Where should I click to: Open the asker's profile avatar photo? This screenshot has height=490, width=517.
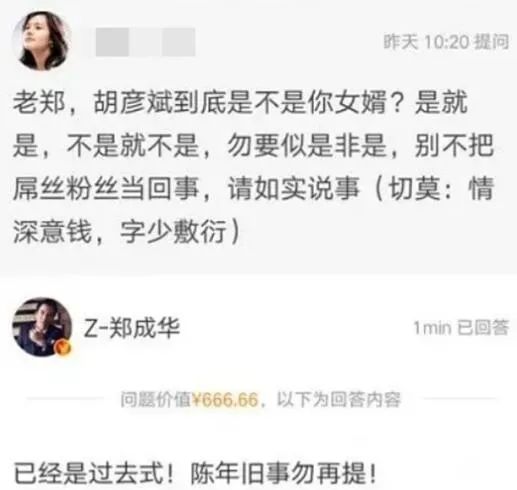pyautogui.click(x=41, y=41)
